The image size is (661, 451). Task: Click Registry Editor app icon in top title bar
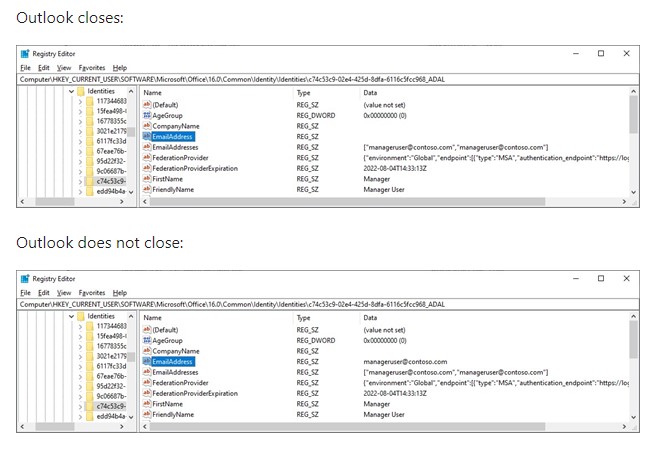tap(25, 53)
